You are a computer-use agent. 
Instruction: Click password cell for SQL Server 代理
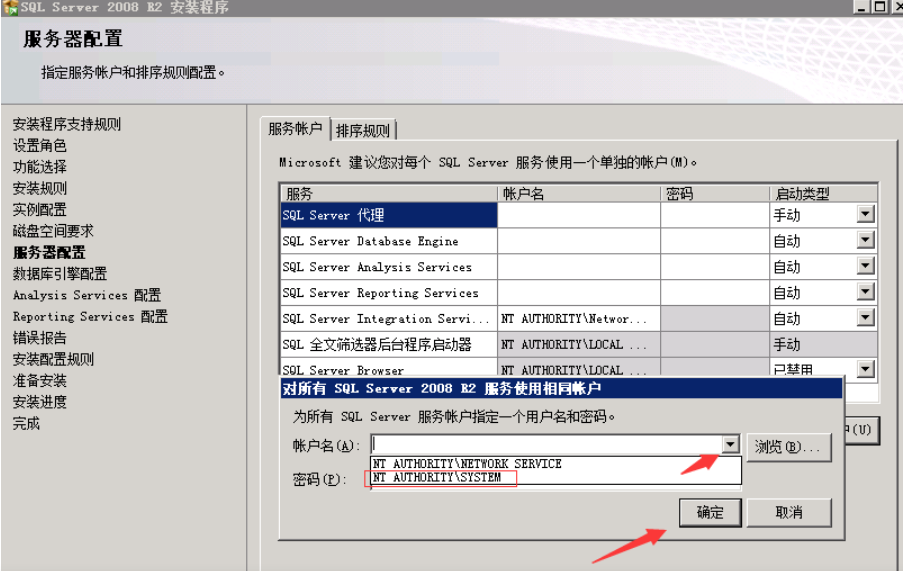tap(715, 215)
